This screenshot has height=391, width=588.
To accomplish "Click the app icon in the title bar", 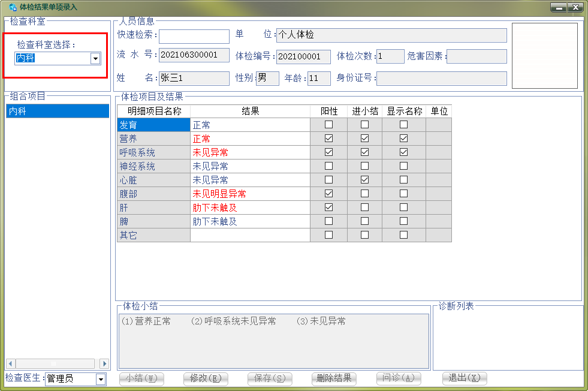I will (x=13, y=7).
